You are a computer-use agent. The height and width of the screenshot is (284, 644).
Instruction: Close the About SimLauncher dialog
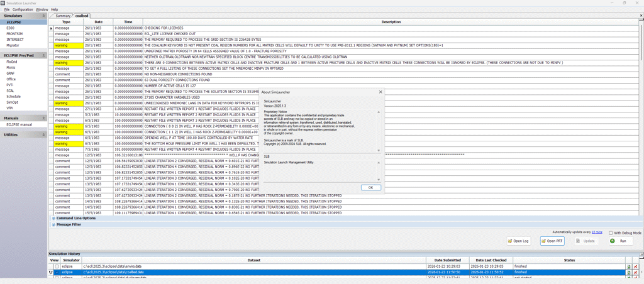pos(380,91)
